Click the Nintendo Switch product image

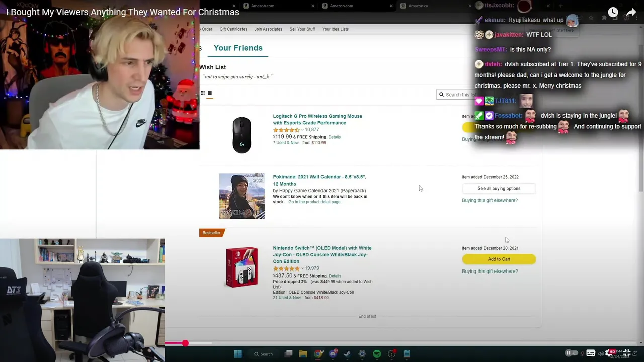242,267
